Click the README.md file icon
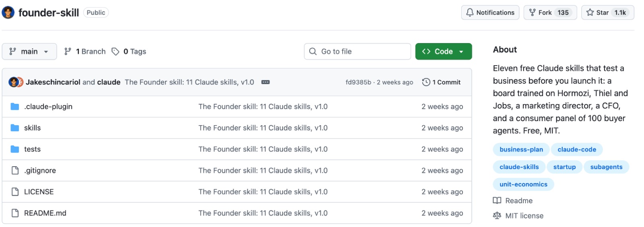Screen dimensions: 644x227 pos(15,213)
